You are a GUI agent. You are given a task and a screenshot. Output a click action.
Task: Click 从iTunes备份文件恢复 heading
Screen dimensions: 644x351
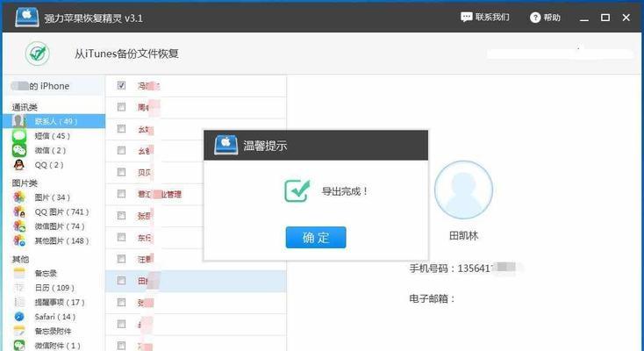point(126,54)
